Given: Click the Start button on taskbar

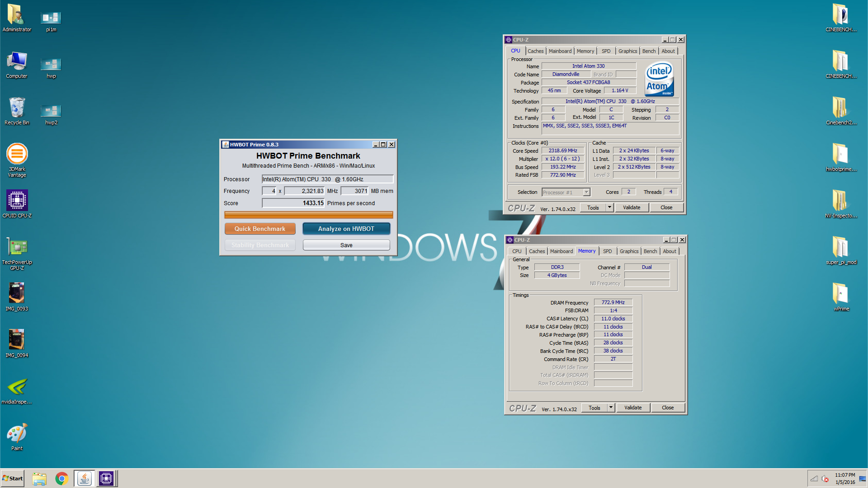Looking at the screenshot, I should pos(12,479).
